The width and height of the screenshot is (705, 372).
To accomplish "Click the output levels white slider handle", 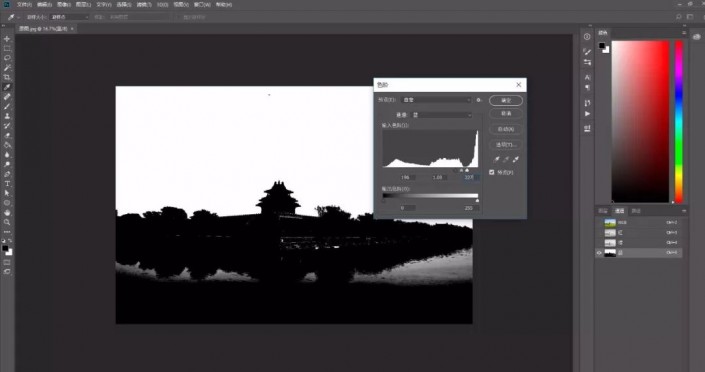I will click(477, 200).
